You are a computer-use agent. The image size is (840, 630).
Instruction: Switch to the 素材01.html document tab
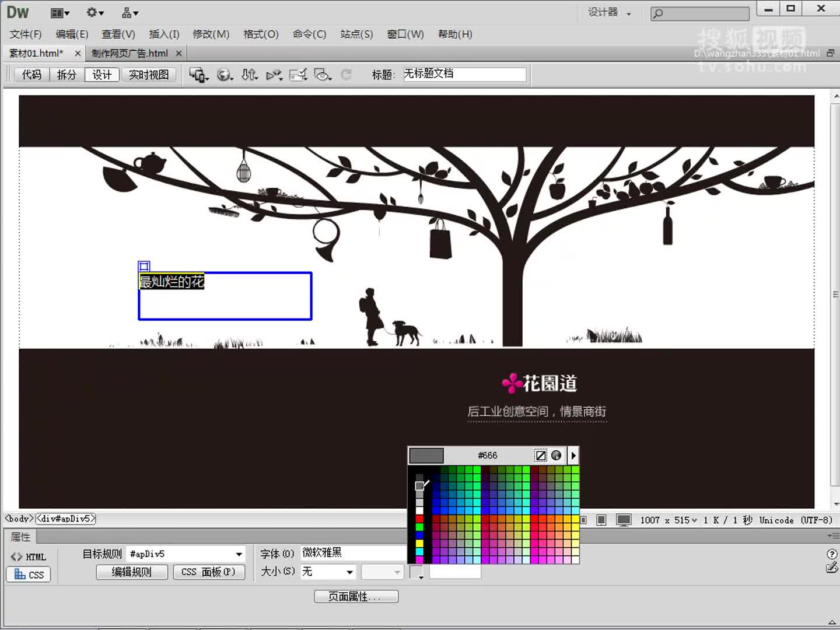click(x=36, y=53)
